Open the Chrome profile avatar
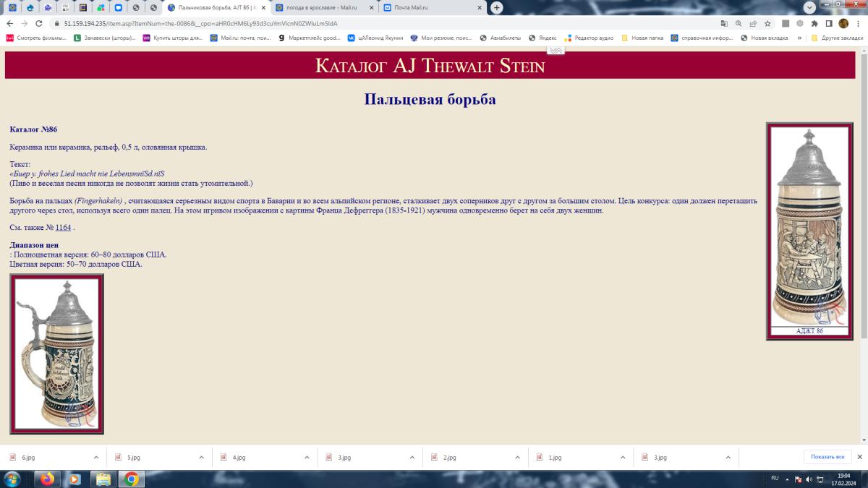The width and height of the screenshot is (868, 488). tap(843, 23)
